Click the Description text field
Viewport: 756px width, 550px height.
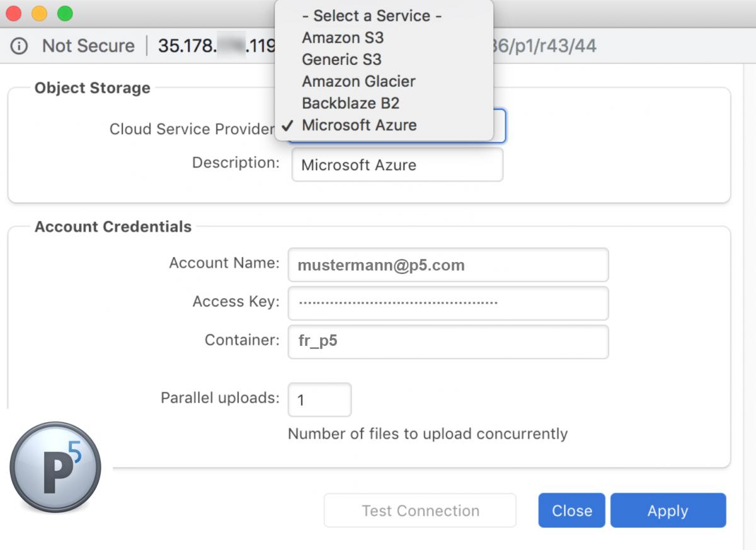[397, 165]
